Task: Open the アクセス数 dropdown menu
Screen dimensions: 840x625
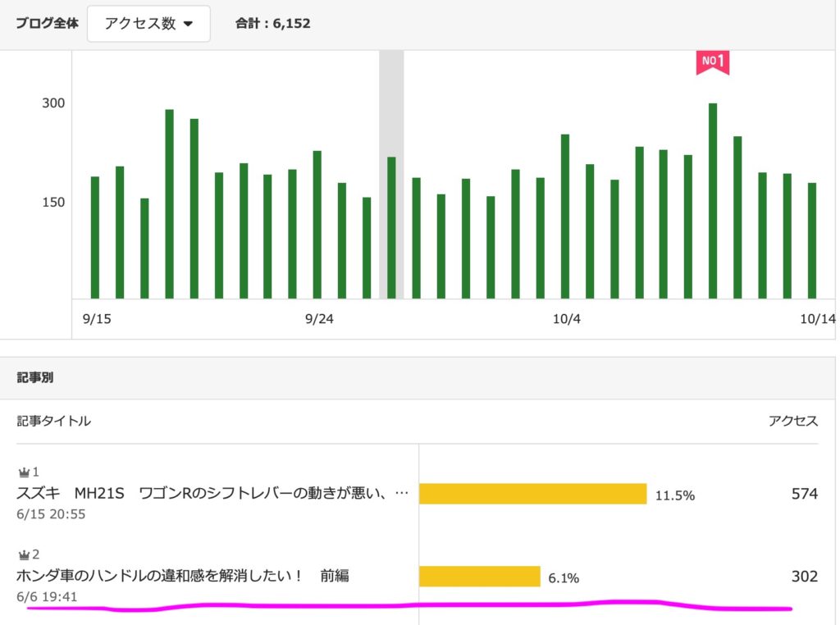Action: click(148, 24)
